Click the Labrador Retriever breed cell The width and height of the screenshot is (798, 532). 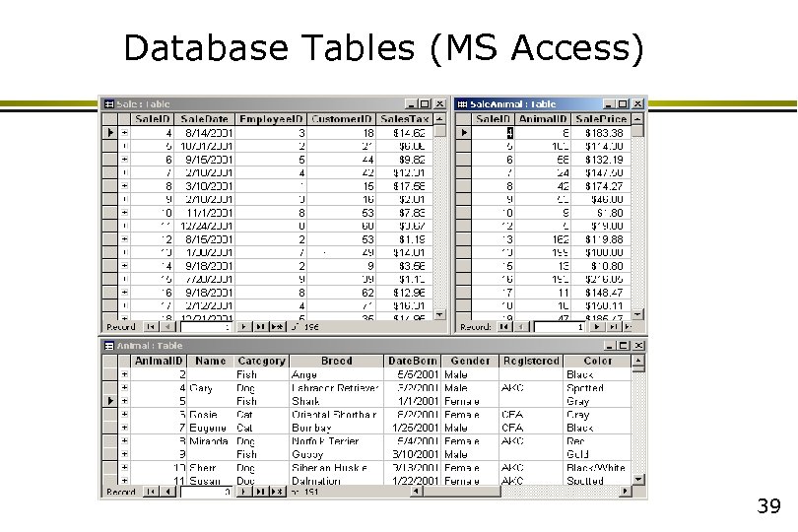[x=336, y=388]
